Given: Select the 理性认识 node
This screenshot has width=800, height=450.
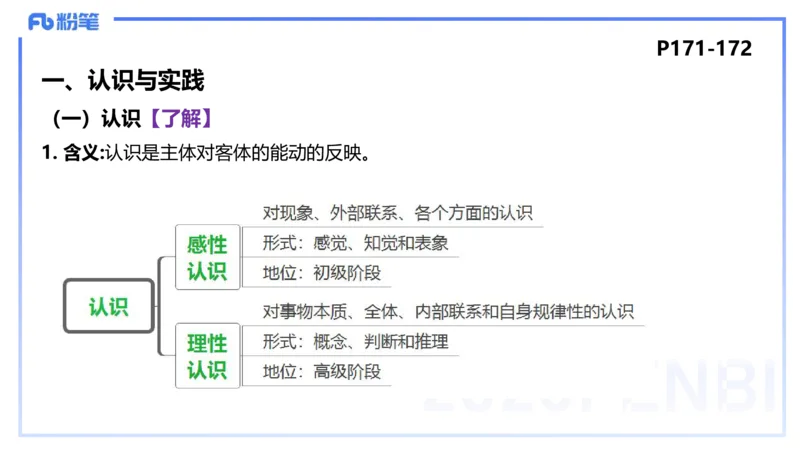Looking at the screenshot, I should 207,356.
